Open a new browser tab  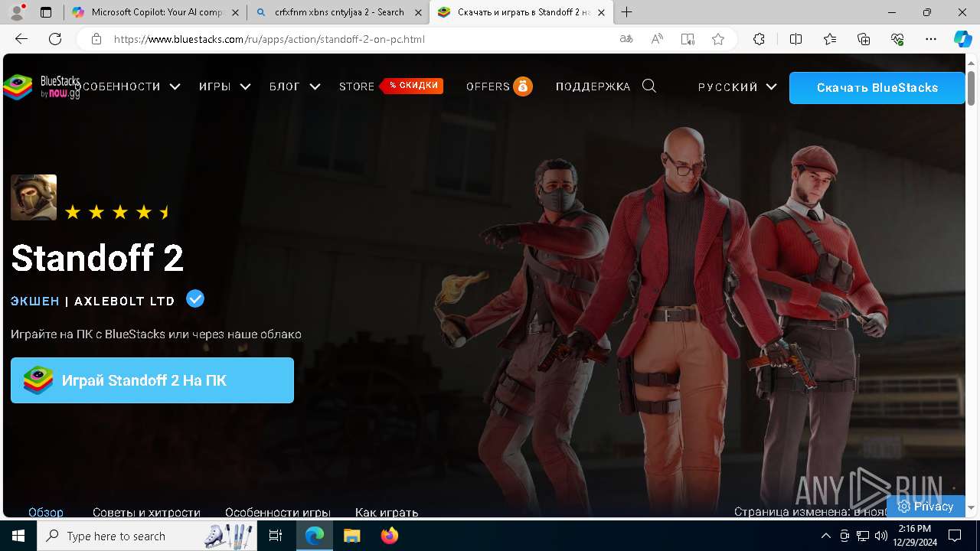627,12
